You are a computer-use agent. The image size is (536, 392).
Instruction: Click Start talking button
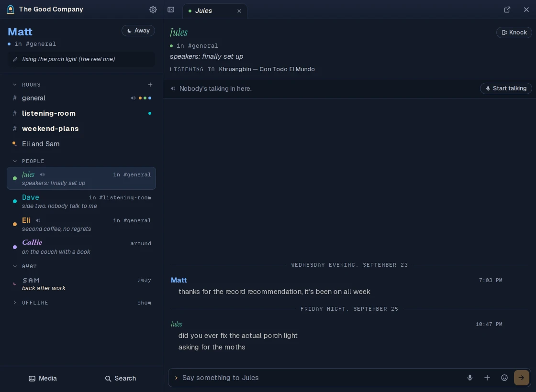pyautogui.click(x=506, y=88)
